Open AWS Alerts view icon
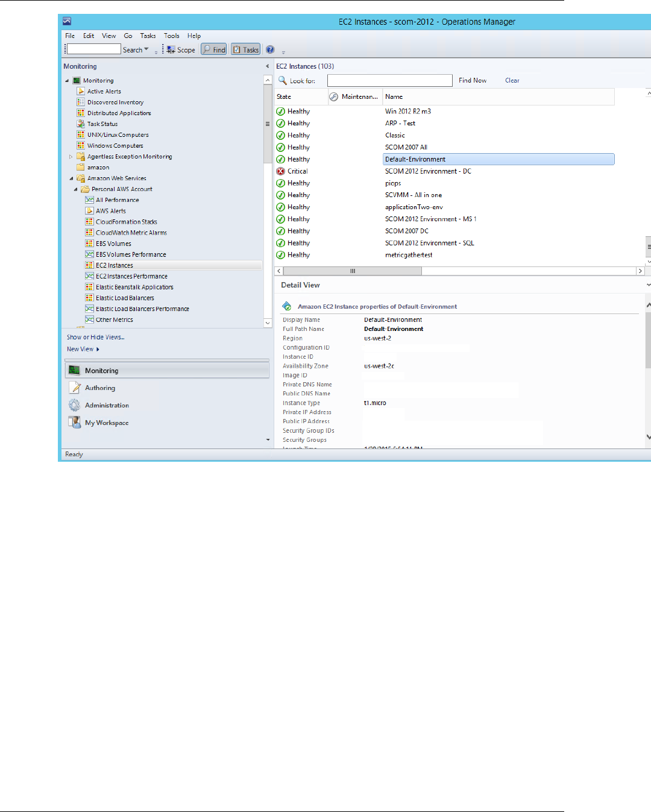Viewport: 651px width, 812px height. tap(89, 210)
